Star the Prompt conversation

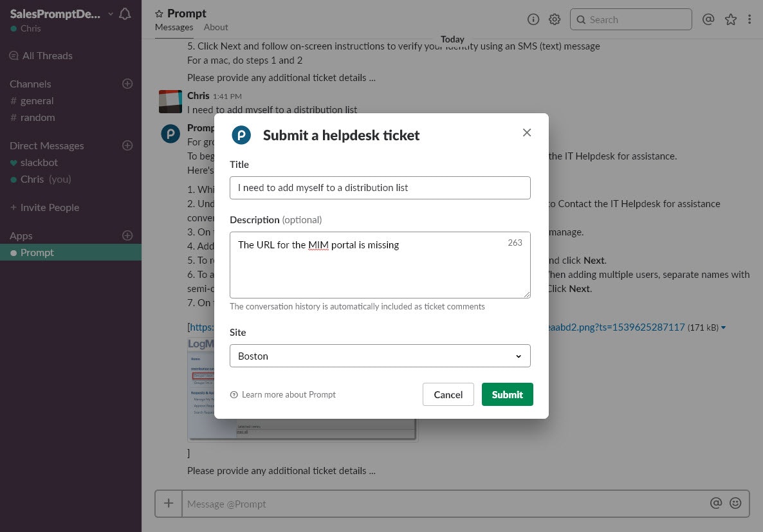[x=159, y=14]
